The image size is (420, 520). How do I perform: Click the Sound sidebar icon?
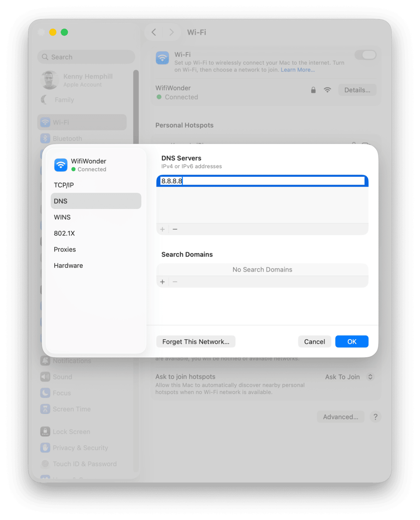[x=45, y=377]
